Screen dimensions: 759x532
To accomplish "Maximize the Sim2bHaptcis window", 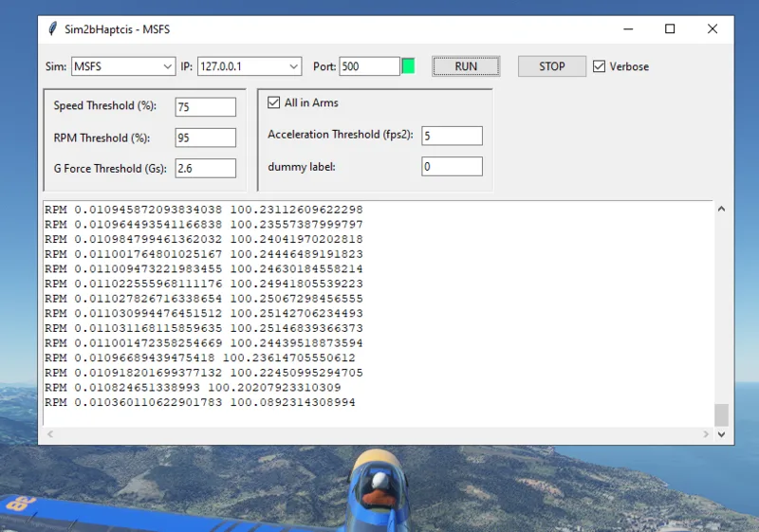I will click(670, 29).
